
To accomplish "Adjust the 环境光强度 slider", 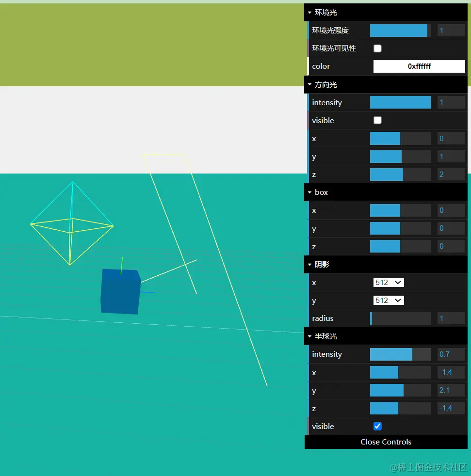I will pos(400,31).
